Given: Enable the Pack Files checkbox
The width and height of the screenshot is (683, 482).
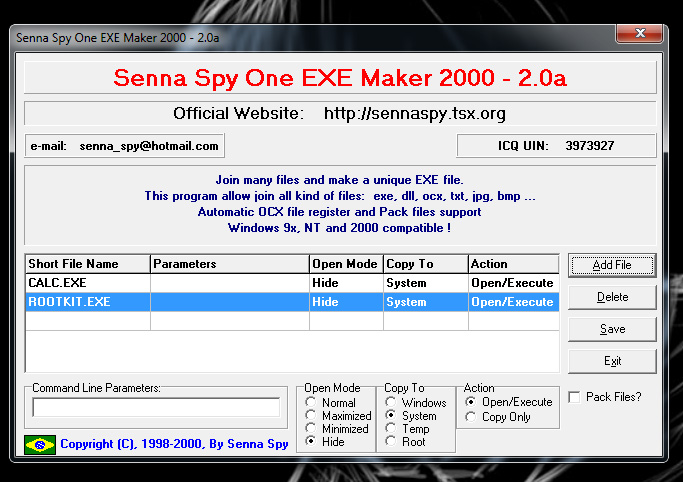Looking at the screenshot, I should click(574, 397).
